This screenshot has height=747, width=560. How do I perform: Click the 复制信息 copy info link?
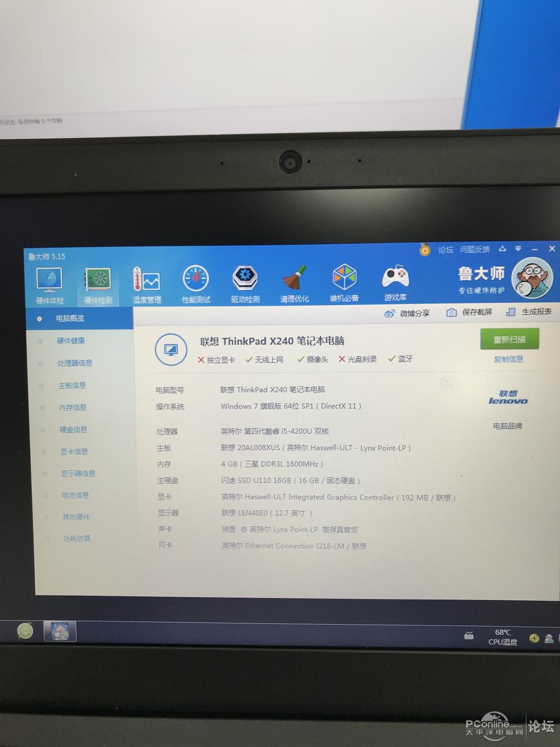click(x=508, y=359)
